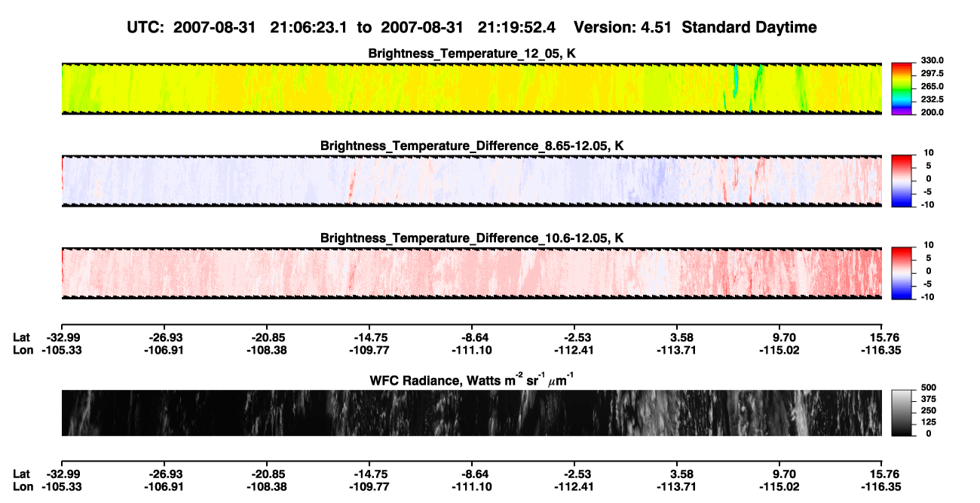The width and height of the screenshot is (980, 503).
Task: Click the 10.6-12.05 difference image strip
Action: [471, 273]
